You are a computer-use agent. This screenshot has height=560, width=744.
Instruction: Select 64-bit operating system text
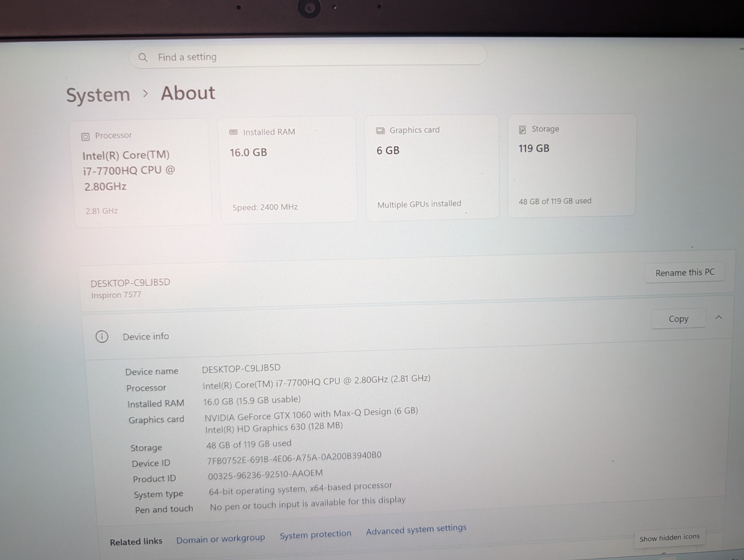300,488
